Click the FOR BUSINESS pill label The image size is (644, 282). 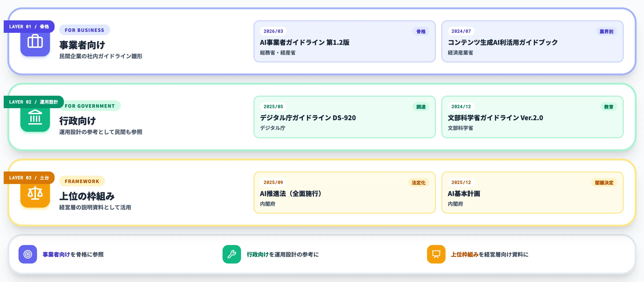tap(84, 30)
